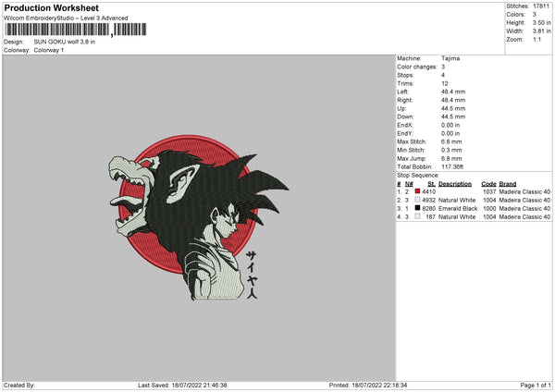Click the code '1037' in the first stop row

[489, 191]
